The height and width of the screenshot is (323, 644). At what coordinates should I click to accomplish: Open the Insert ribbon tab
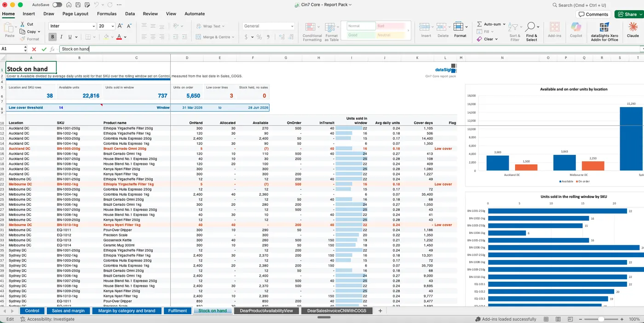29,14
